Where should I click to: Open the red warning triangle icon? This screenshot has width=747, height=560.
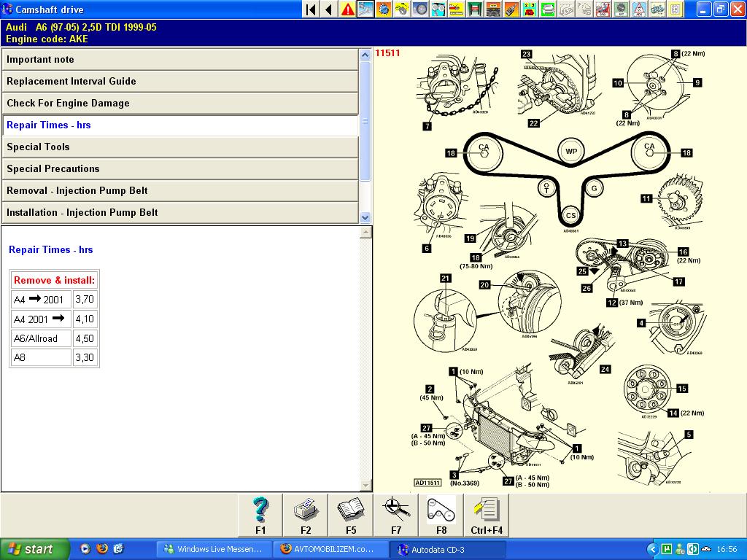[347, 9]
